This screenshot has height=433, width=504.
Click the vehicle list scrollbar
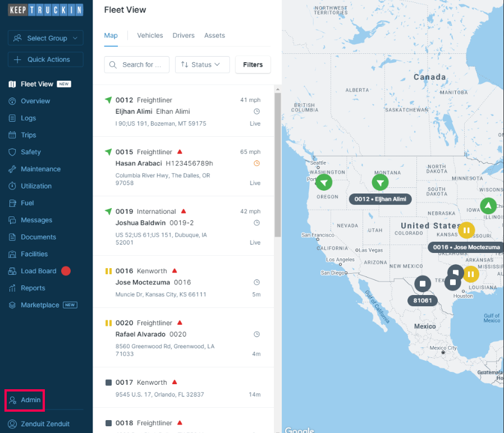point(278,165)
